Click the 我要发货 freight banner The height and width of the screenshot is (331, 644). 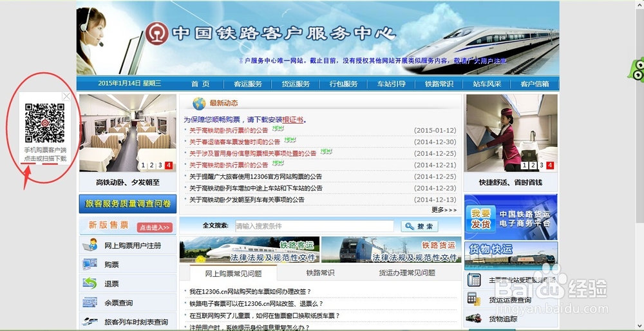click(x=511, y=217)
